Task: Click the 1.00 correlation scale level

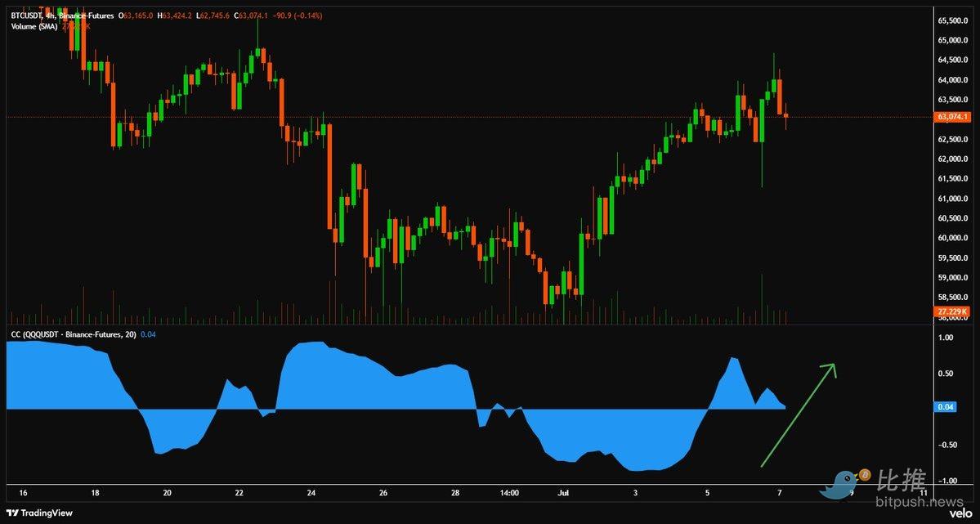Action: [945, 338]
